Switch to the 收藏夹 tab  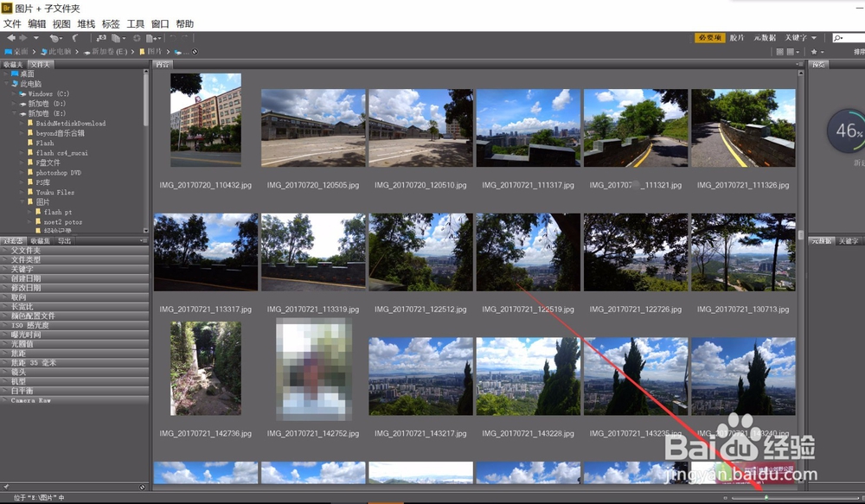(13, 65)
